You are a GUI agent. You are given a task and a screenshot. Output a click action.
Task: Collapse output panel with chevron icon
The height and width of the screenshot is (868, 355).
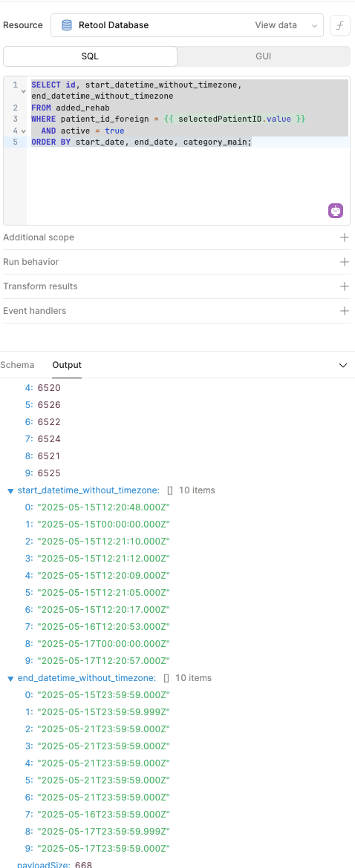coord(343,365)
